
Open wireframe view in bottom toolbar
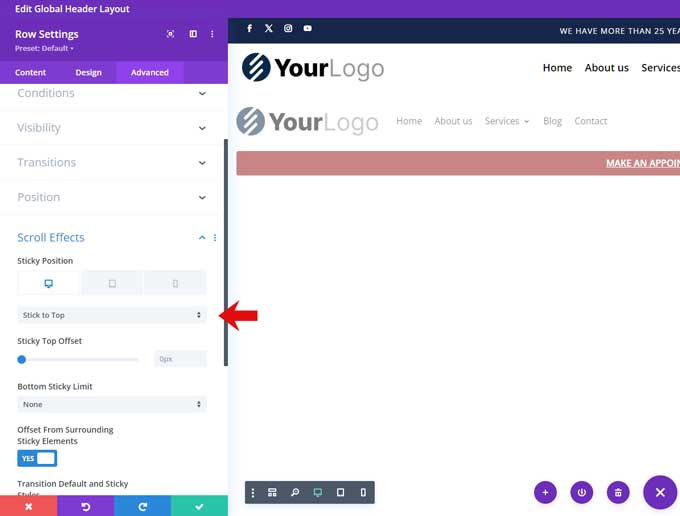tap(272, 493)
